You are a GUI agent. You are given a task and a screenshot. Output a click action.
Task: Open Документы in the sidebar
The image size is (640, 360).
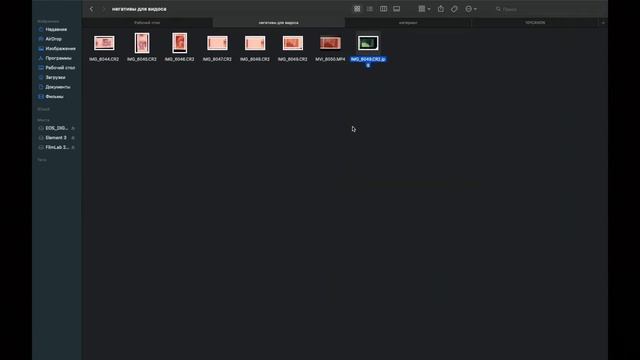pyautogui.click(x=58, y=87)
